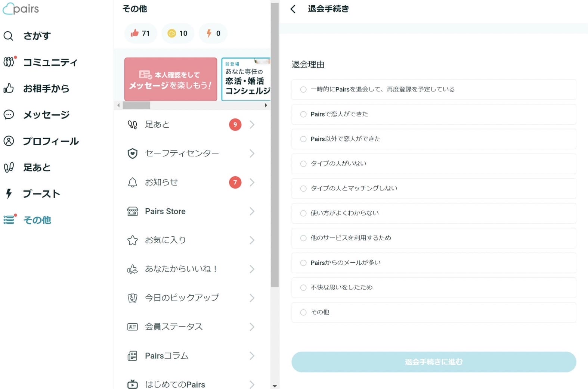Open the メッセージ speech bubble icon
The width and height of the screenshot is (588, 389).
pos(9,115)
